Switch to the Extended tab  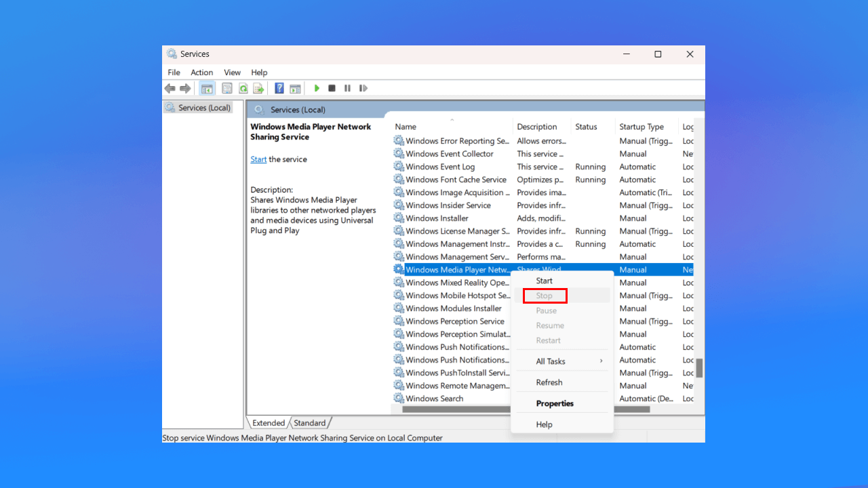tap(269, 423)
